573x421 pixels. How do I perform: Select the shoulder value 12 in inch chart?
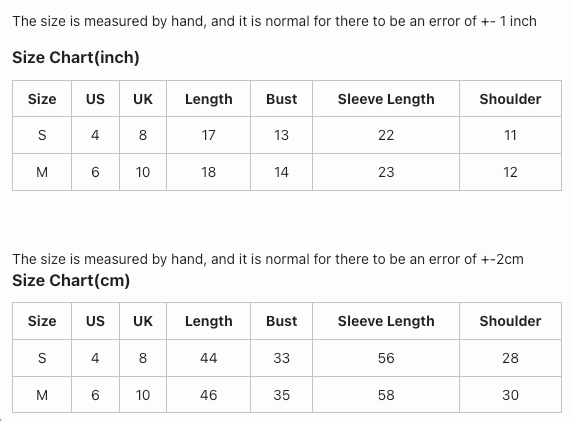(x=510, y=172)
